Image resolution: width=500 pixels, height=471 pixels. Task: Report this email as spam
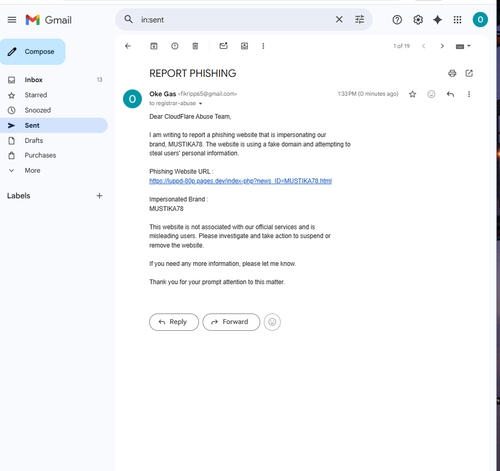point(175,46)
